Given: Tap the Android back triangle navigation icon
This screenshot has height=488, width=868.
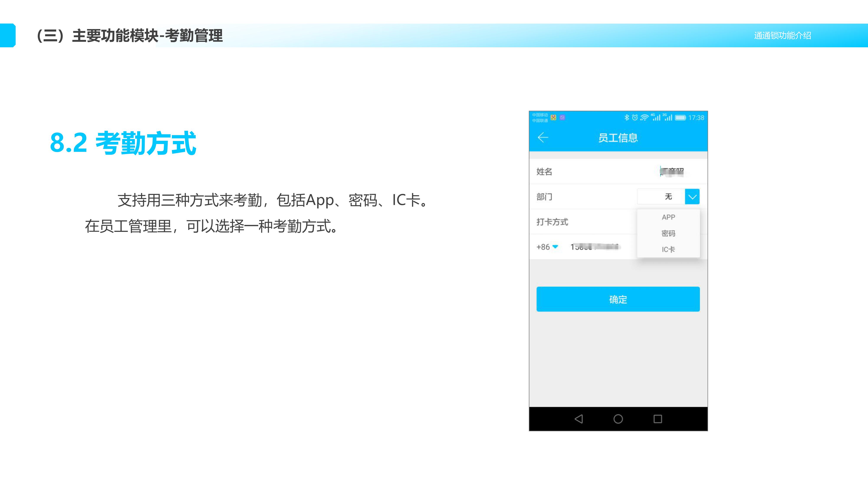Looking at the screenshot, I should (x=579, y=419).
